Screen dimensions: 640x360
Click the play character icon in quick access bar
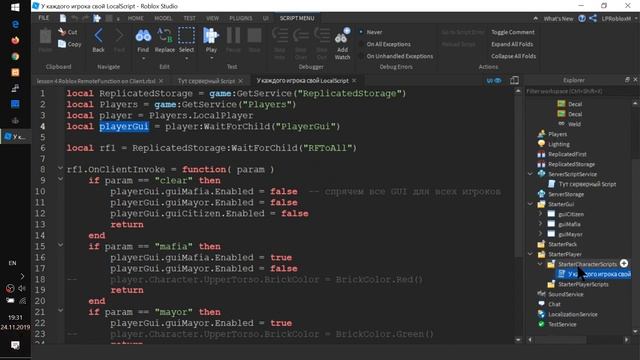click(97, 18)
